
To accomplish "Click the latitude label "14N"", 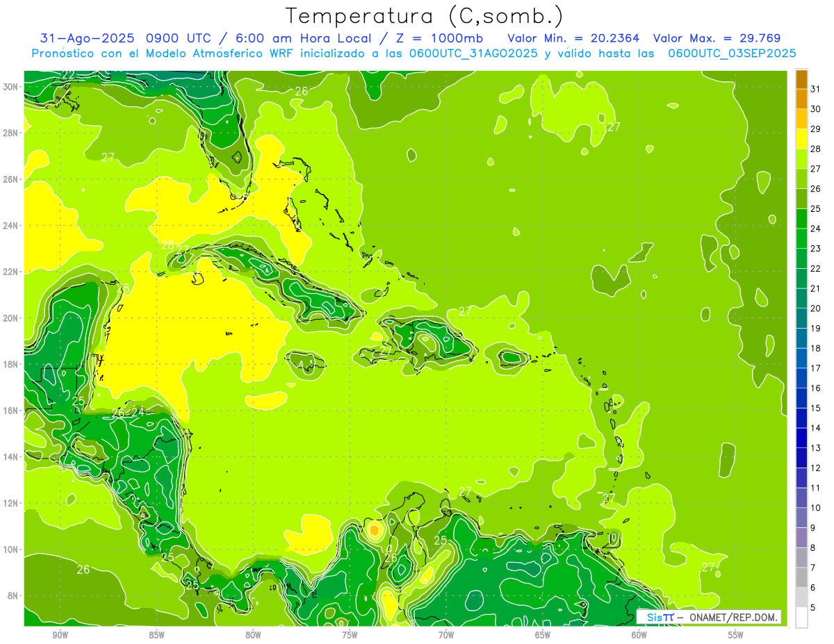I will point(10,456).
